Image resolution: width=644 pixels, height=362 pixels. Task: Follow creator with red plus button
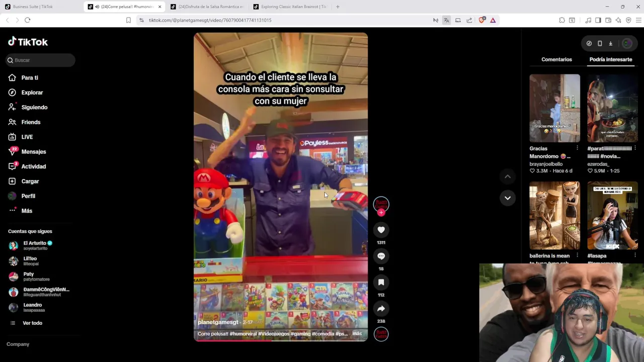point(381,213)
